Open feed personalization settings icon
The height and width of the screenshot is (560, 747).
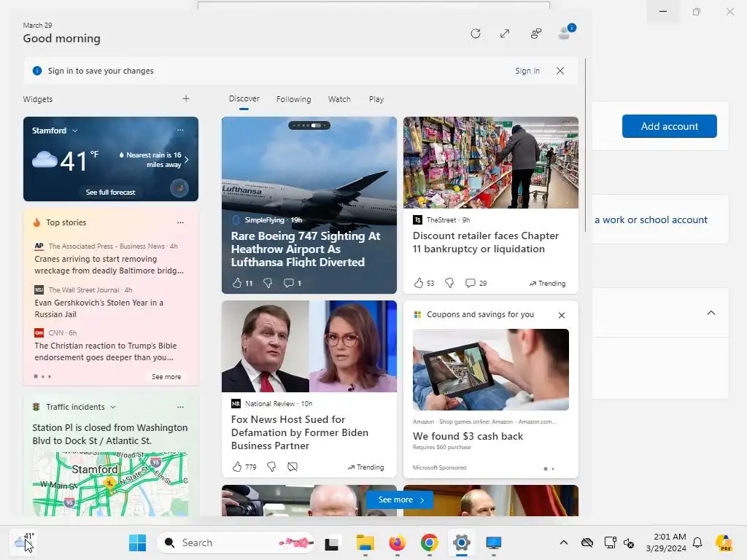tap(536, 34)
